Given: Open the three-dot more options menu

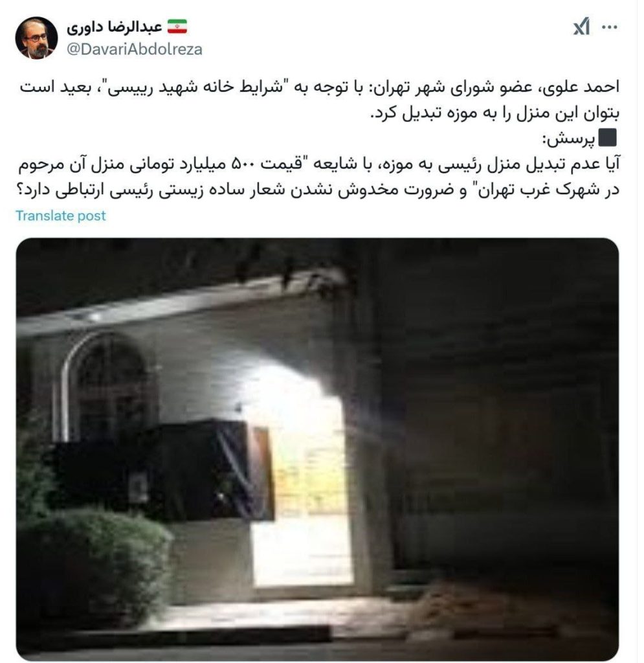Looking at the screenshot, I should click(x=609, y=27).
